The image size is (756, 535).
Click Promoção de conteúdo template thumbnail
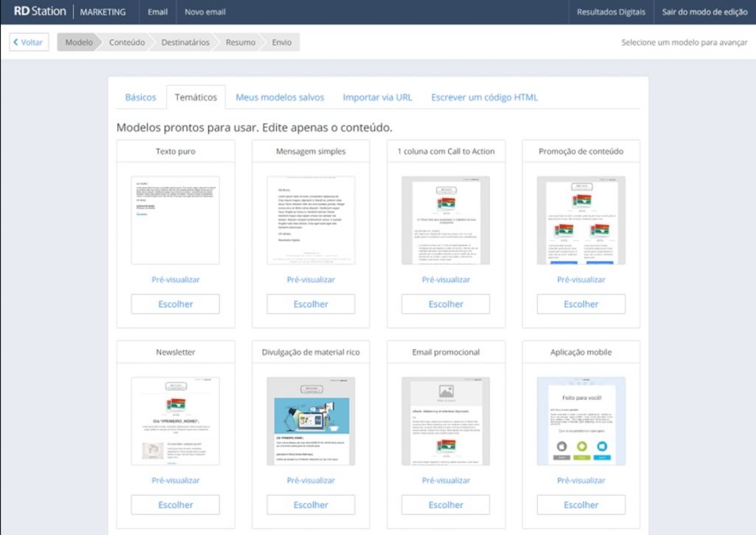click(x=581, y=220)
